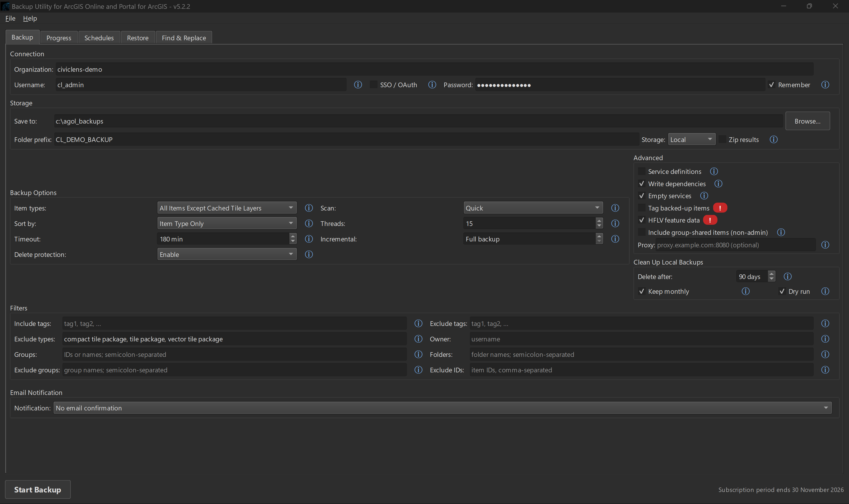Click the Browse button for save location
849x504 pixels.
(x=807, y=121)
